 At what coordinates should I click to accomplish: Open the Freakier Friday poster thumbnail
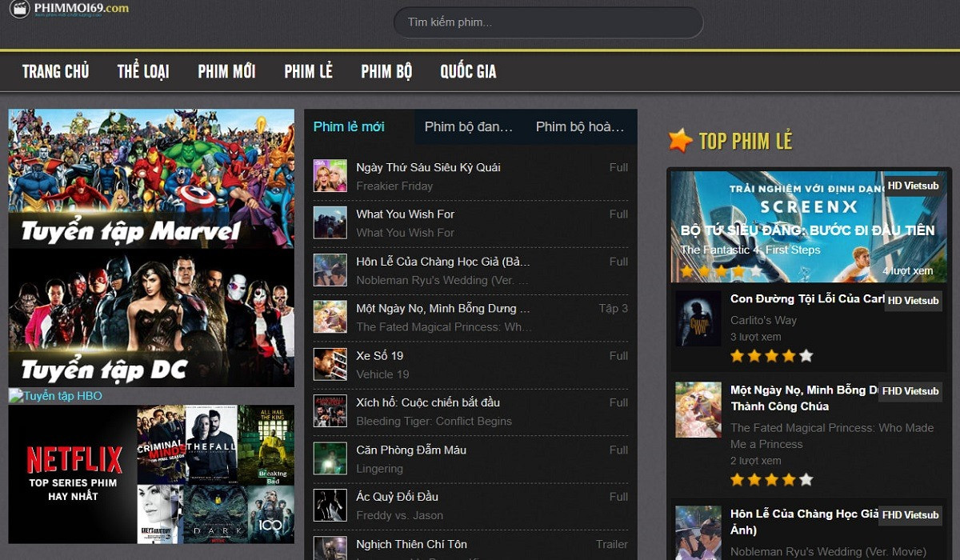[x=330, y=176]
